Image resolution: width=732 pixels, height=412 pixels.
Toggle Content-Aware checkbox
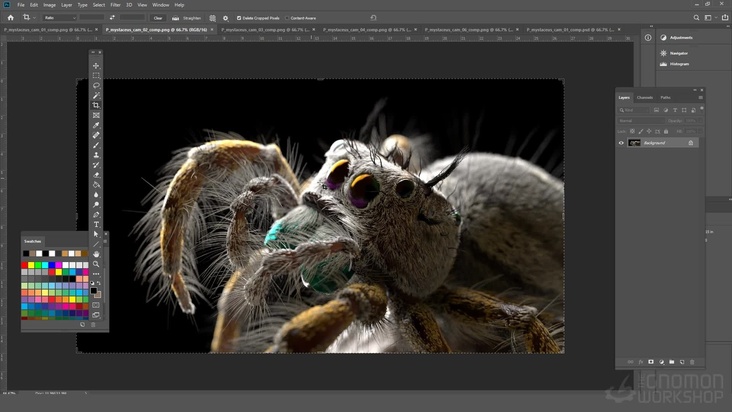(x=287, y=18)
